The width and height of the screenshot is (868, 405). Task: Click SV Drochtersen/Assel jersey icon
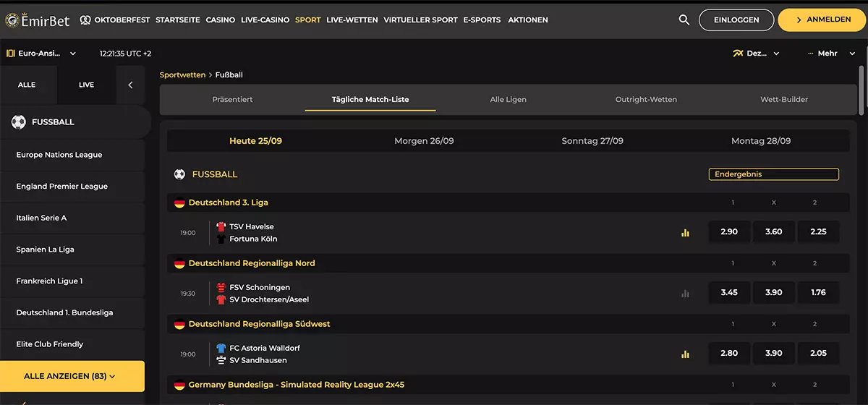pos(221,299)
